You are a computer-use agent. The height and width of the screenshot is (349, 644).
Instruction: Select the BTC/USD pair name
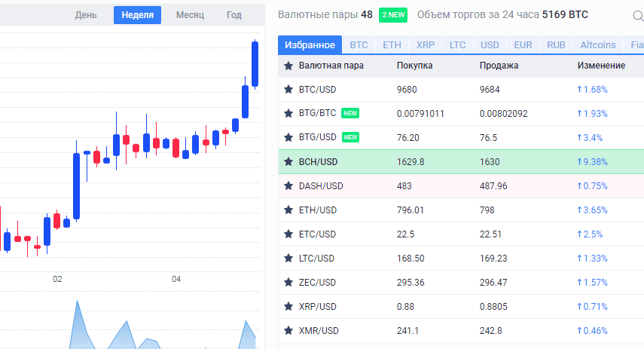pyautogui.click(x=318, y=89)
